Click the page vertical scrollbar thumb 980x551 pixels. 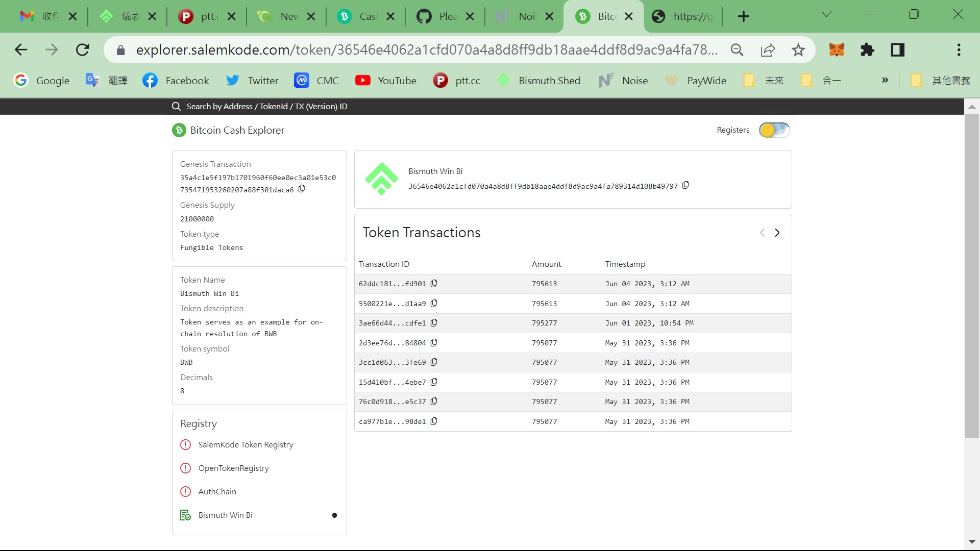pyautogui.click(x=972, y=276)
